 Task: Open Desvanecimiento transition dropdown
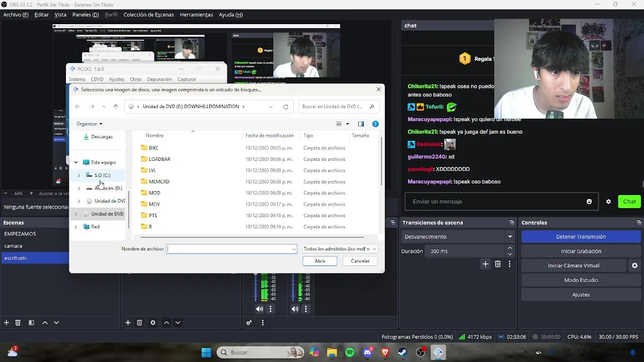(458, 237)
